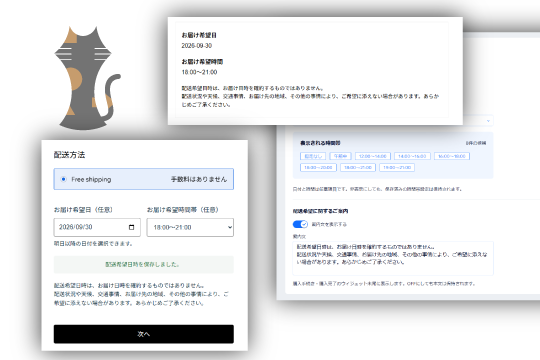Select the 14:00~16:00 time slot chip
Image resolution: width=540 pixels, height=360 pixels.
coord(412,156)
